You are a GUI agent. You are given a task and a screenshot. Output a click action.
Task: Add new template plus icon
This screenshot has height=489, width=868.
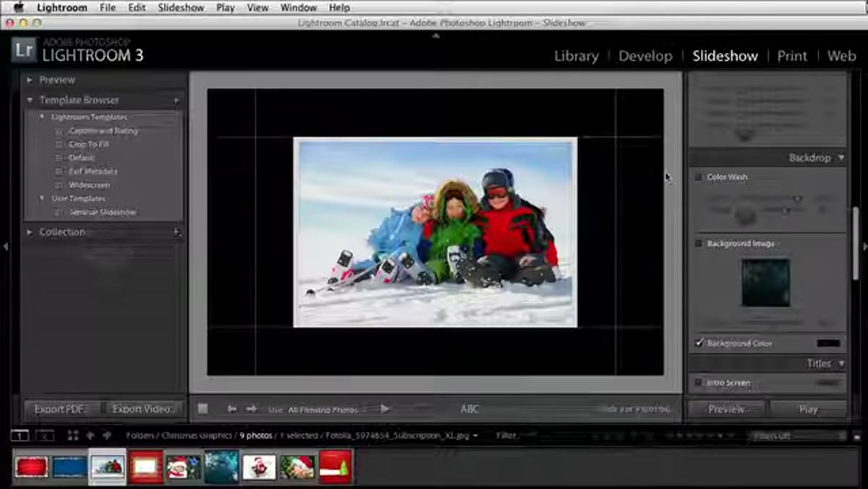point(176,101)
